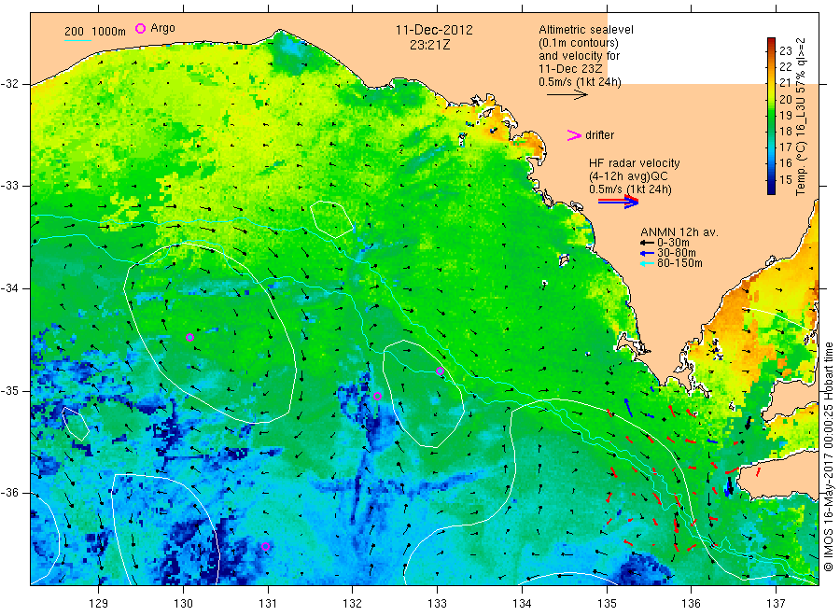Click the '0-30m' depth label
840x616 pixels.
tap(673, 243)
